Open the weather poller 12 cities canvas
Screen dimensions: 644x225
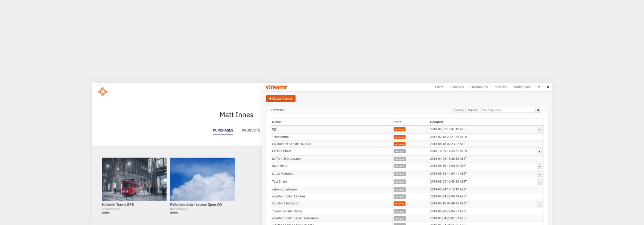[289, 196]
